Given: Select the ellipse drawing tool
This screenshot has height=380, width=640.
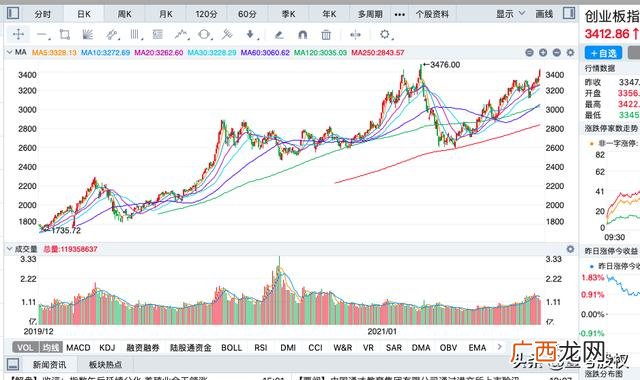Looking at the screenshot, I should (x=204, y=35).
